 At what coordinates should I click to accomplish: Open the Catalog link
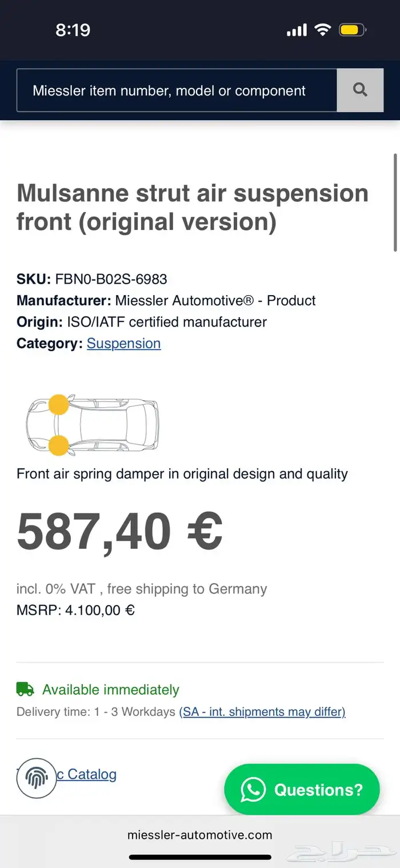click(x=91, y=774)
